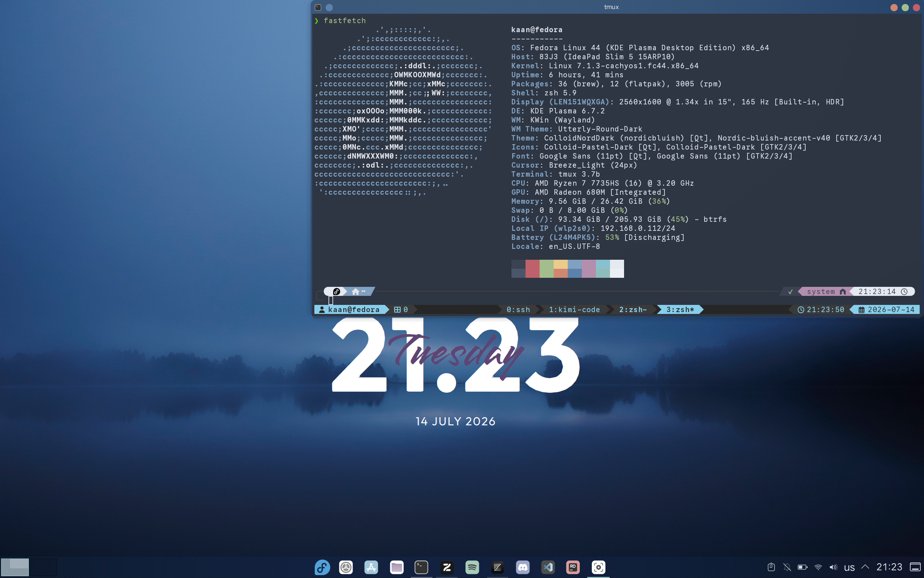The image size is (924, 578).
Task: Open the file manager folder icon in dock
Action: [396, 567]
